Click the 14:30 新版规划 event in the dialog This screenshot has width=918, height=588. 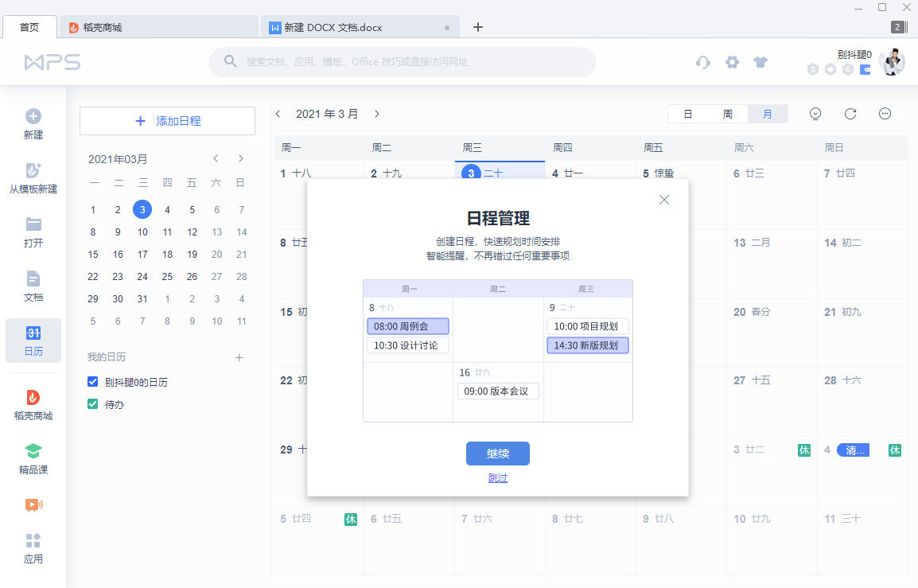588,345
